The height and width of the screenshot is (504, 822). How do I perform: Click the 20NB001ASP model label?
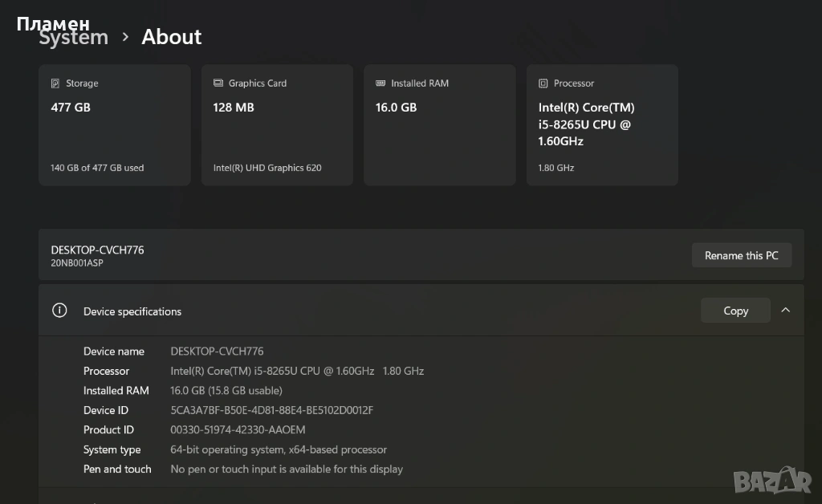tap(77, 263)
